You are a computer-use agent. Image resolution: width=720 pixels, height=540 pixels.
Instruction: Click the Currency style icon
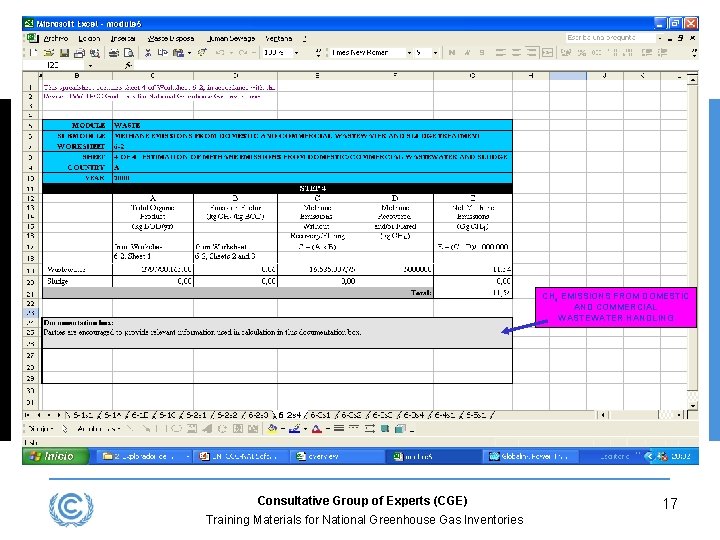coord(566,53)
